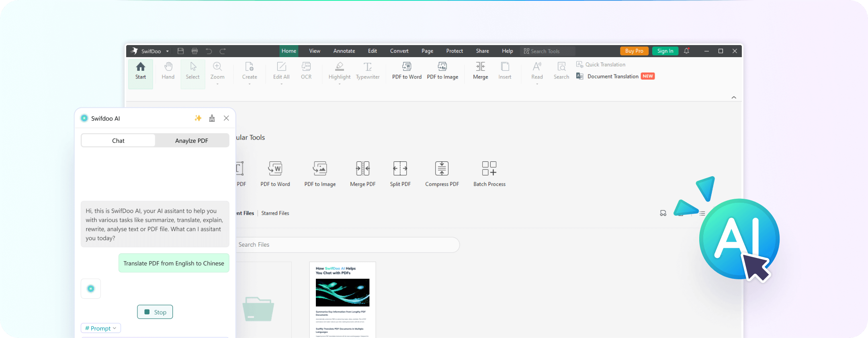Image resolution: width=868 pixels, height=338 pixels.
Task: Click the Search Files field
Action: coord(347,245)
